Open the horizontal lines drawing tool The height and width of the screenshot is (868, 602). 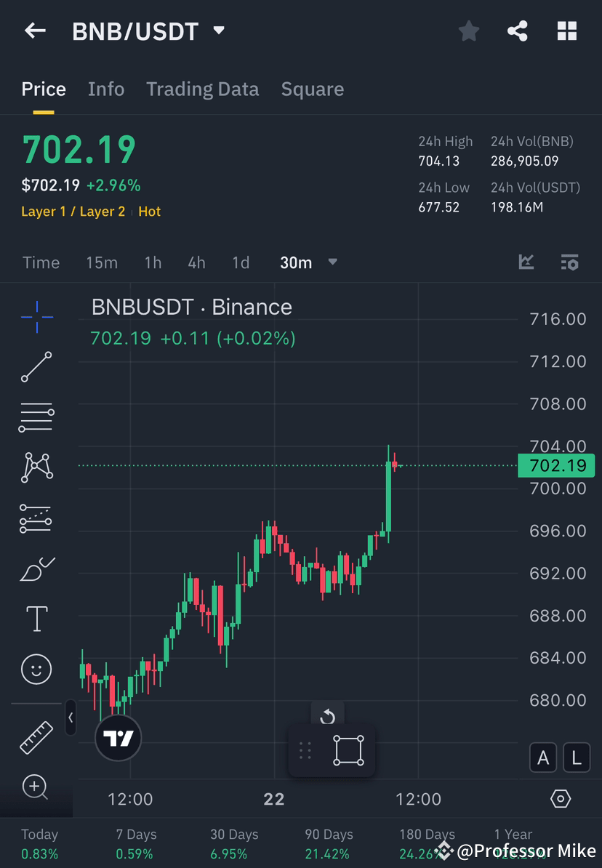[x=36, y=417]
